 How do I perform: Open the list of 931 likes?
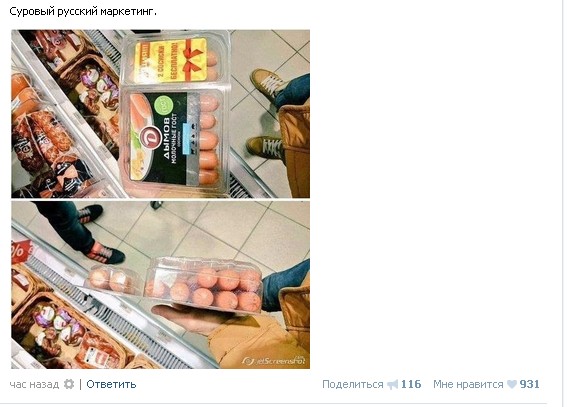coord(529,384)
